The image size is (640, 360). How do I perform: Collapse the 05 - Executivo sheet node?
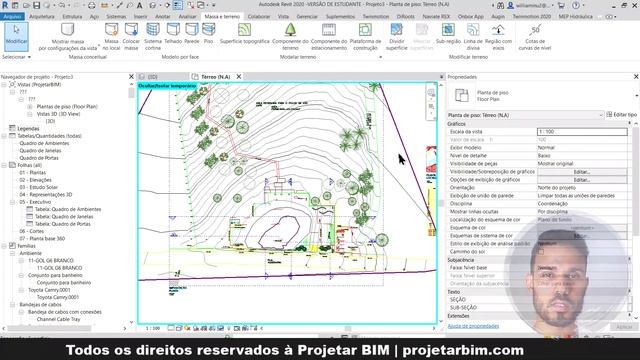tap(13, 202)
